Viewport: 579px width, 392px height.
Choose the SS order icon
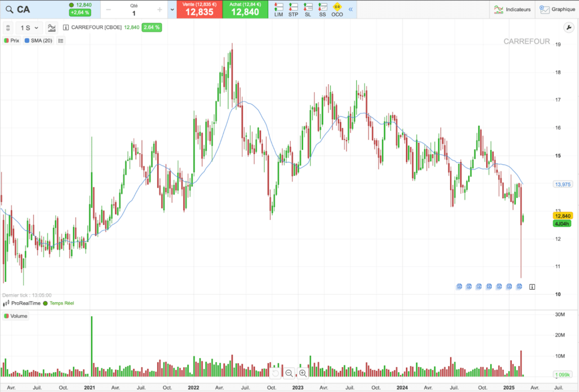[x=322, y=10]
